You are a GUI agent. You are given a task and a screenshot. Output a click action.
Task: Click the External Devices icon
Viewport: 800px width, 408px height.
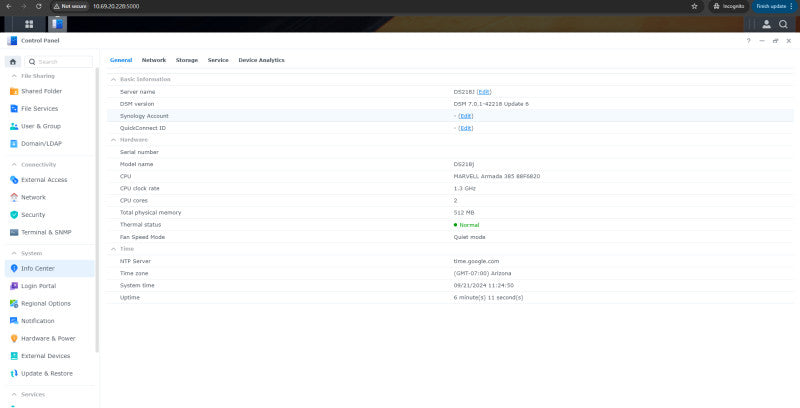coord(14,356)
